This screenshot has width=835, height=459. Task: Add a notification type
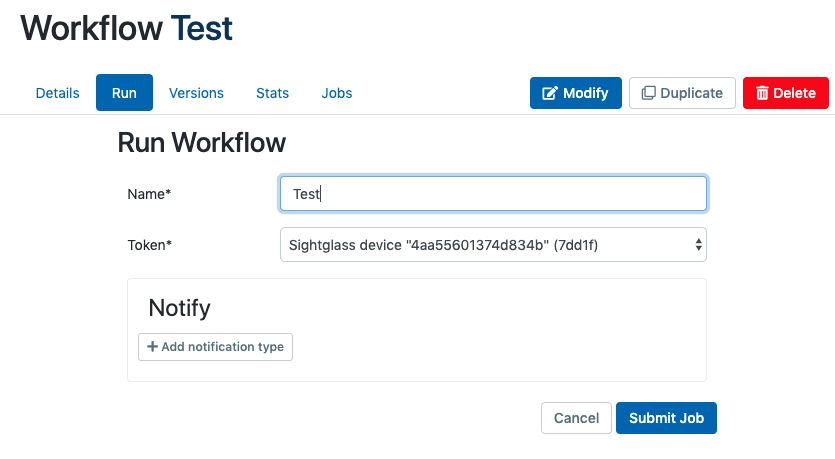[x=215, y=347]
